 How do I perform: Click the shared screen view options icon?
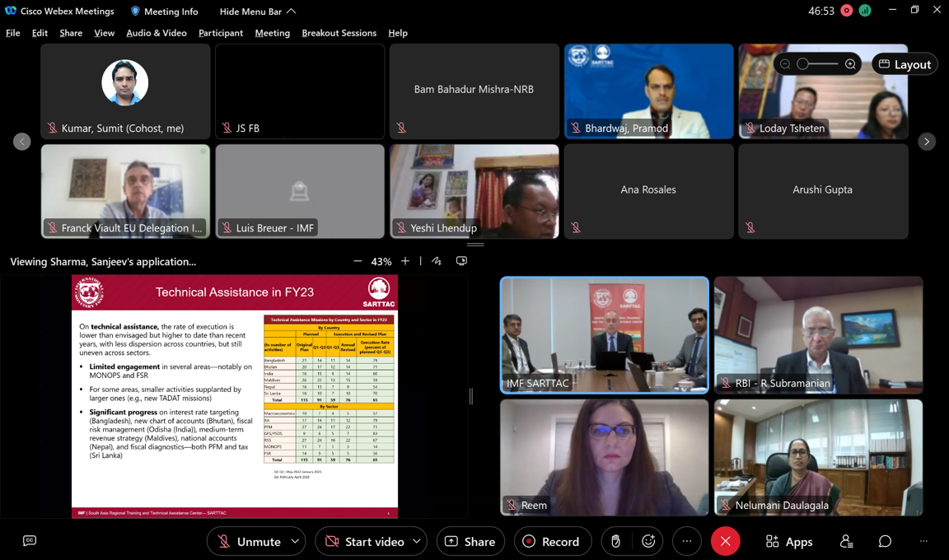461,261
